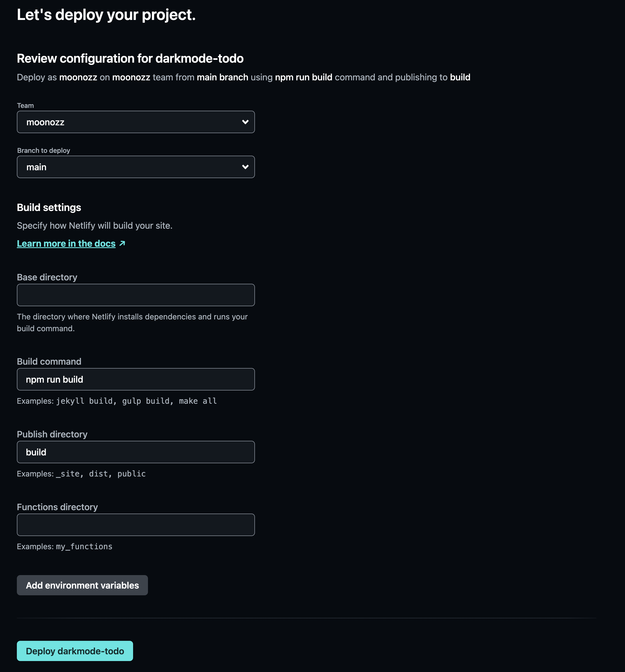
Task: Click the Deploy darkmode-todo button
Action: click(x=75, y=651)
